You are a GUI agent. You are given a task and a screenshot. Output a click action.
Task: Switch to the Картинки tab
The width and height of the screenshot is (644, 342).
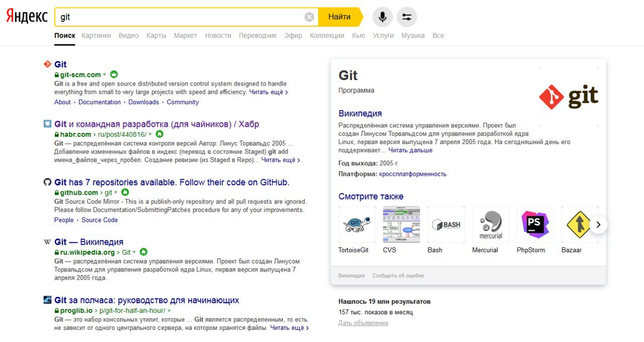pos(96,35)
